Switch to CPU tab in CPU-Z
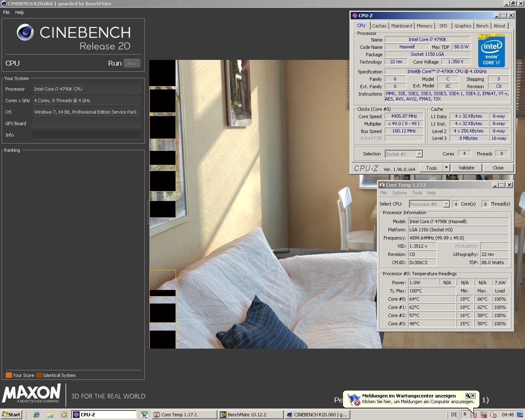This screenshot has height=420, width=525. [x=361, y=25]
